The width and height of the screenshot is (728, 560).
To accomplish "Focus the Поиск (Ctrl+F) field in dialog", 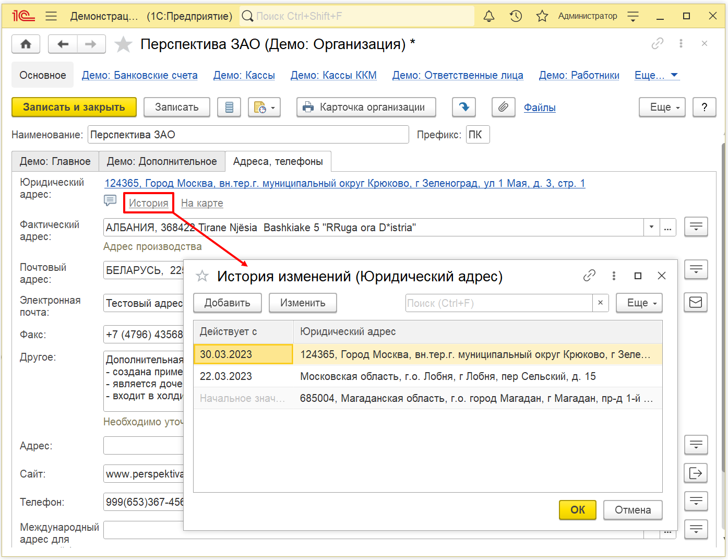I will pos(499,303).
